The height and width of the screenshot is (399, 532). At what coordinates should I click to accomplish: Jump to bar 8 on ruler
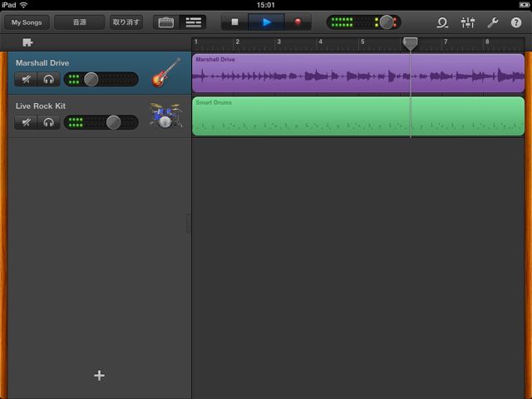[487, 42]
